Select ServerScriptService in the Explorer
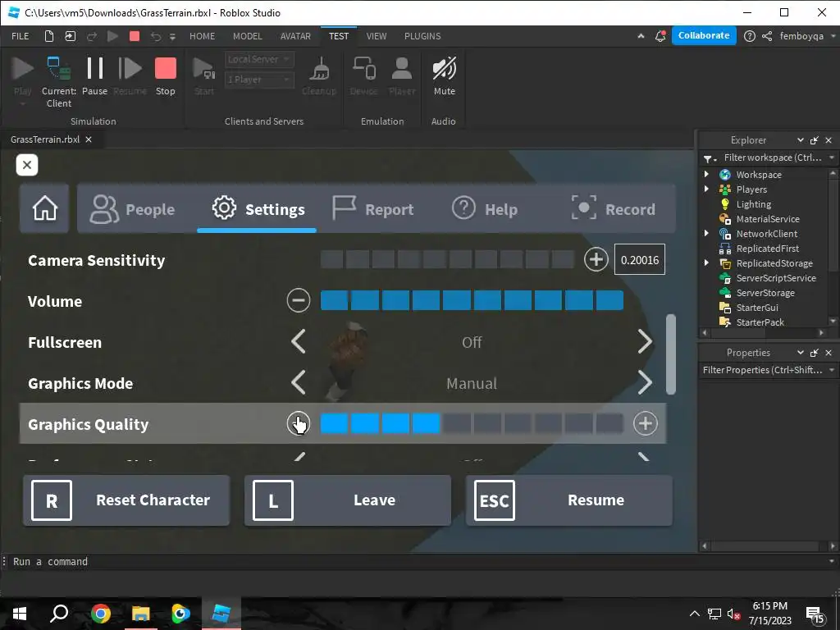The height and width of the screenshot is (630, 840). 776,278
